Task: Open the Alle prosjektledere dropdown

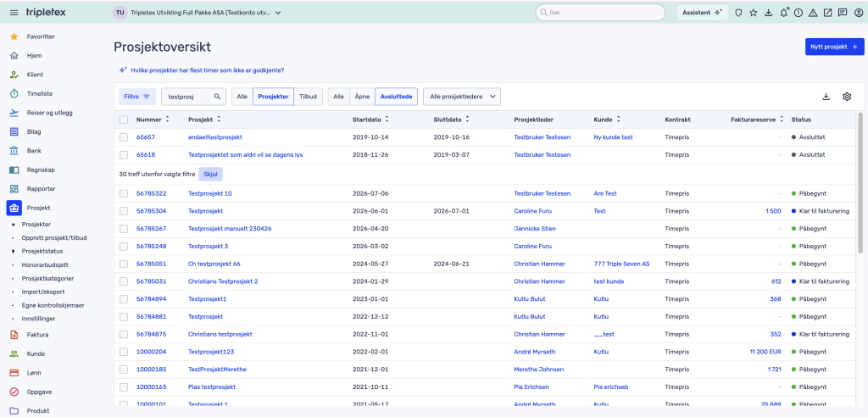Action: coord(462,97)
